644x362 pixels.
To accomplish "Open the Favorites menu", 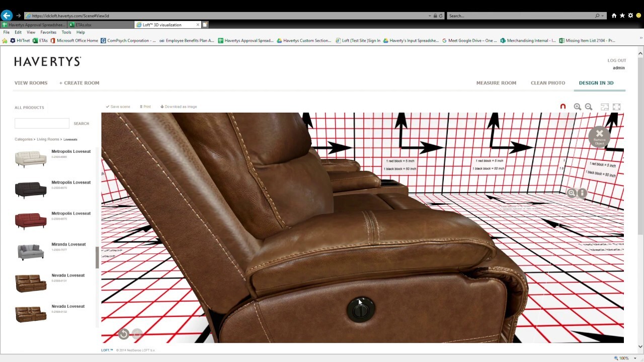I will 48,32.
